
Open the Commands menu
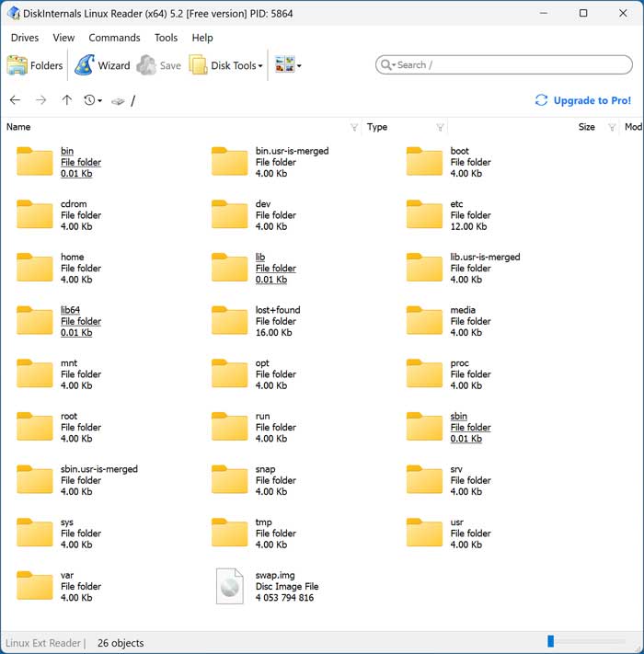pos(114,38)
